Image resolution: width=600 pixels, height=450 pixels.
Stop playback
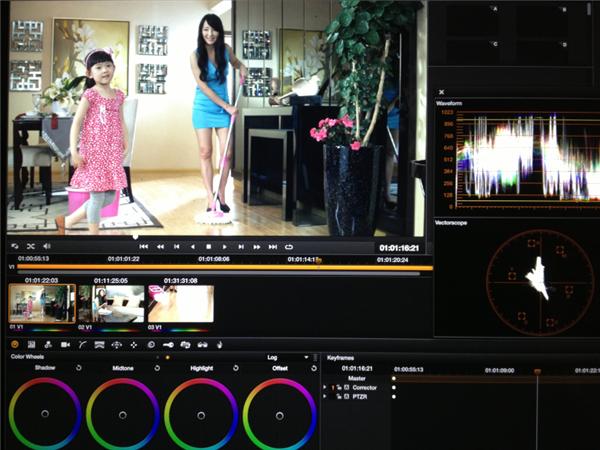(x=209, y=247)
